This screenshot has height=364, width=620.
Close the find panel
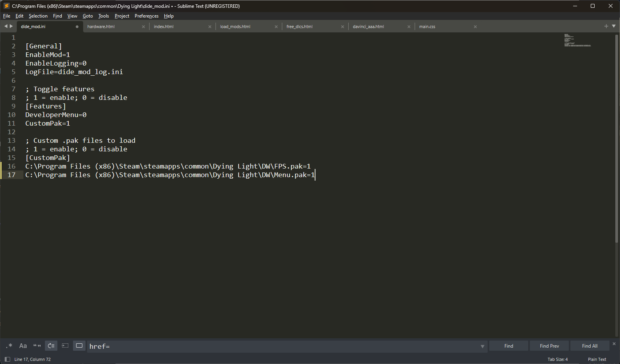point(614,344)
